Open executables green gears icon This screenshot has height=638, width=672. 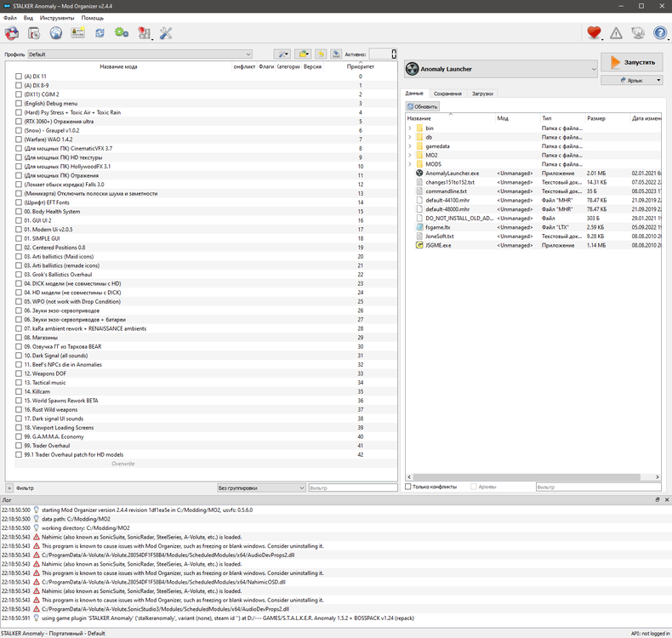[x=122, y=32]
